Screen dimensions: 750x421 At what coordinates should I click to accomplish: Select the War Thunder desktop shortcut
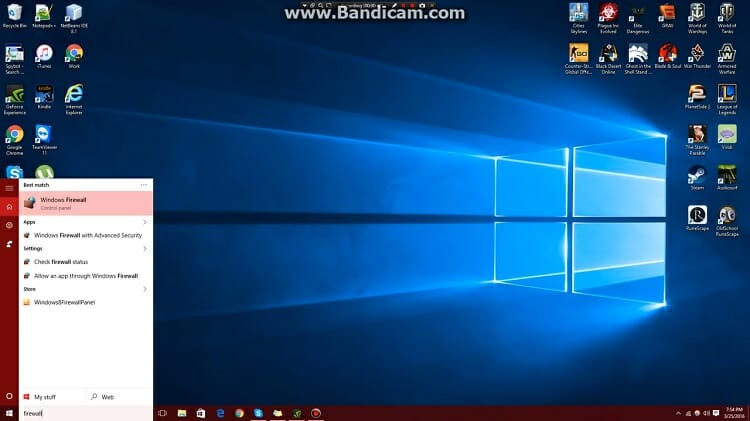697,56
